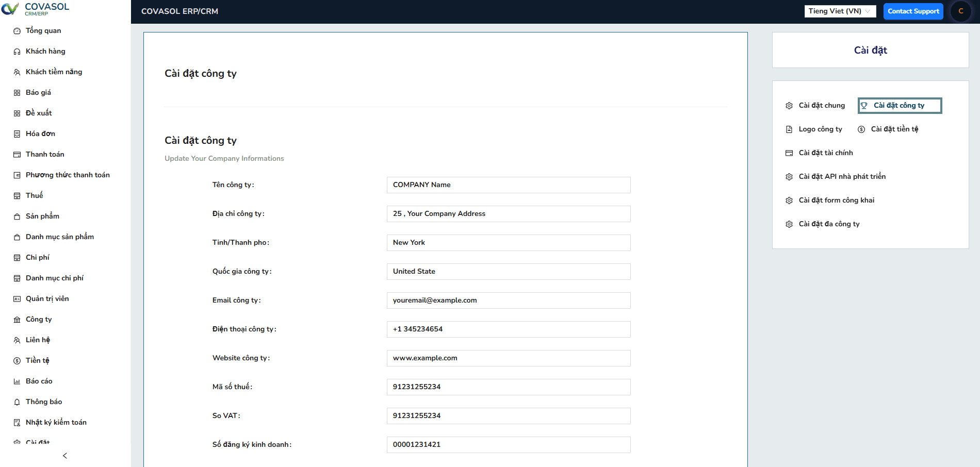Screen dimensions: 980x467
Task: Select the Sản phẩm products icon
Action: pos(17,216)
